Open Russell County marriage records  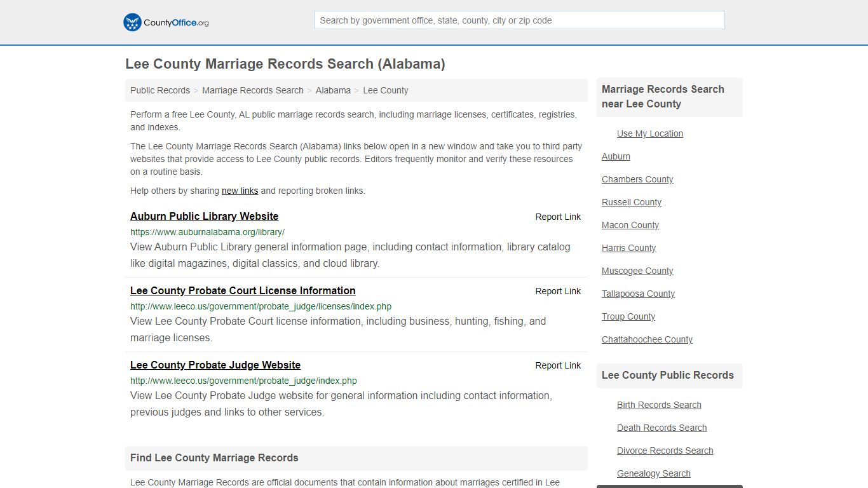[x=632, y=202]
